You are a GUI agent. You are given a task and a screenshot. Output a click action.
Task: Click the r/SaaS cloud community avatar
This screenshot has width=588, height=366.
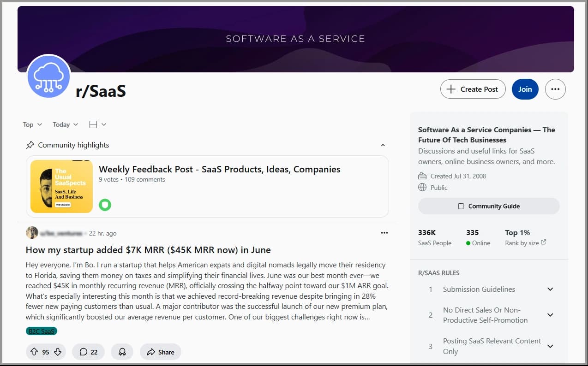coord(48,77)
